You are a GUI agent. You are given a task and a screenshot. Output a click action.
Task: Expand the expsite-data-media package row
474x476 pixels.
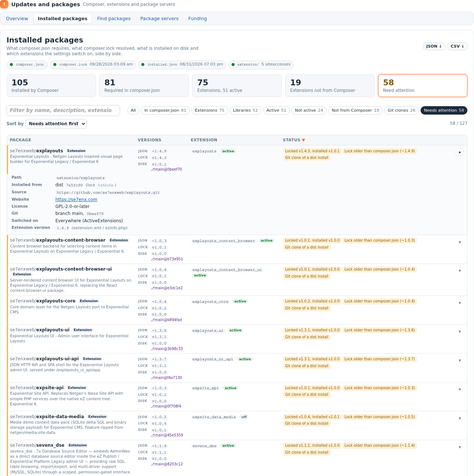(460, 419)
